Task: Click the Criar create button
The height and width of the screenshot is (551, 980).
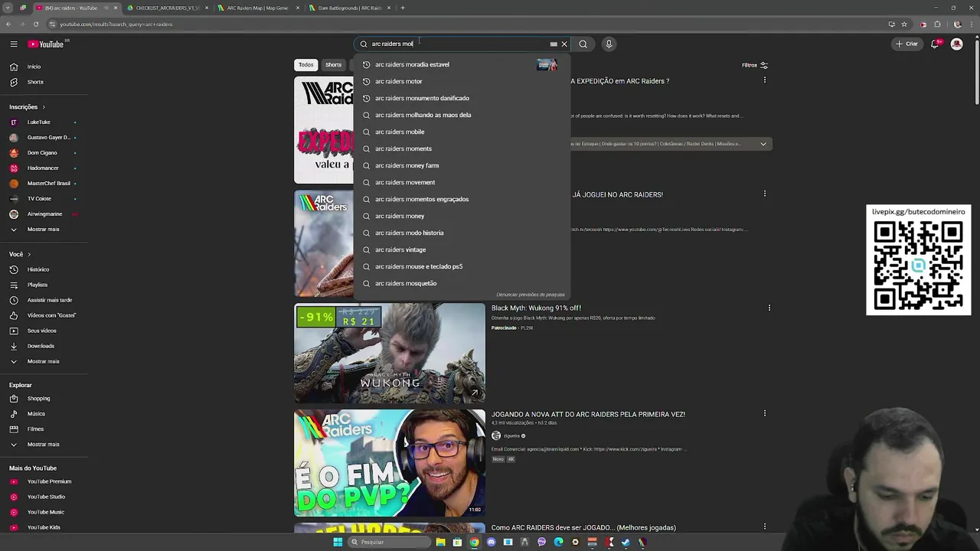Action: pos(906,44)
